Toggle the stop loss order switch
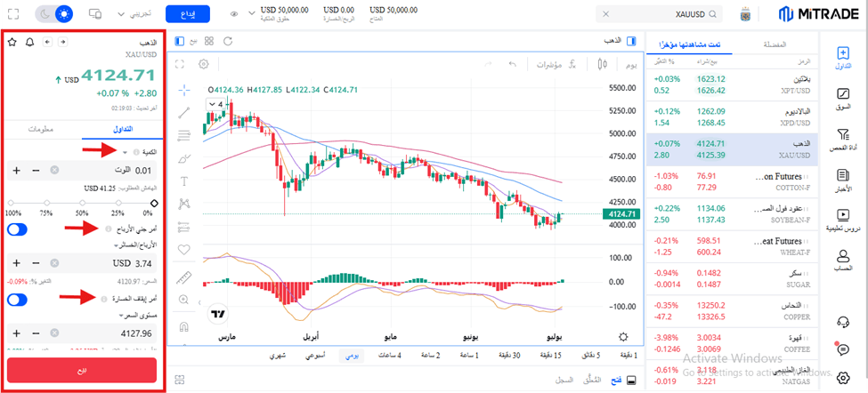 (18, 300)
